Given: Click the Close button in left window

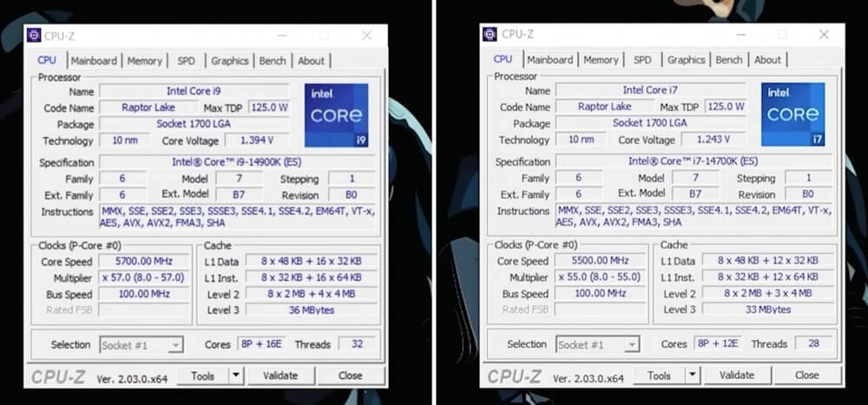Looking at the screenshot, I should [x=351, y=376].
